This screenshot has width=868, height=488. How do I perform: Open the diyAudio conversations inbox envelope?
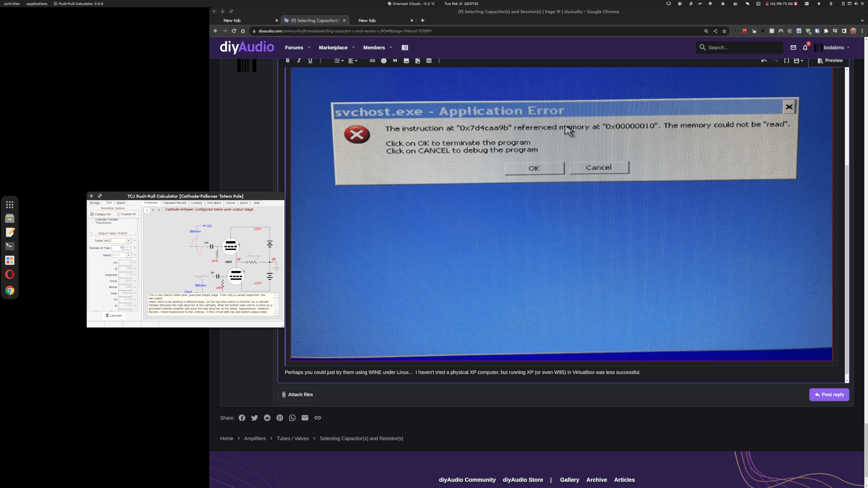pyautogui.click(x=793, y=47)
